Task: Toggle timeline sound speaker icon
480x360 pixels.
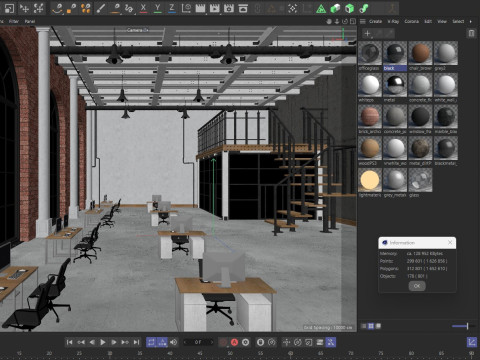Action: point(174,342)
